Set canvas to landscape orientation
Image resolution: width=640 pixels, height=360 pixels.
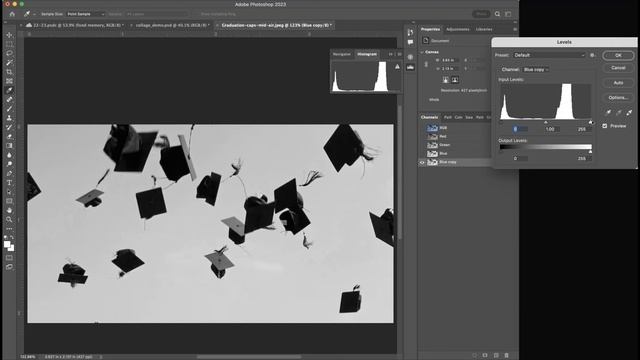coord(455,80)
